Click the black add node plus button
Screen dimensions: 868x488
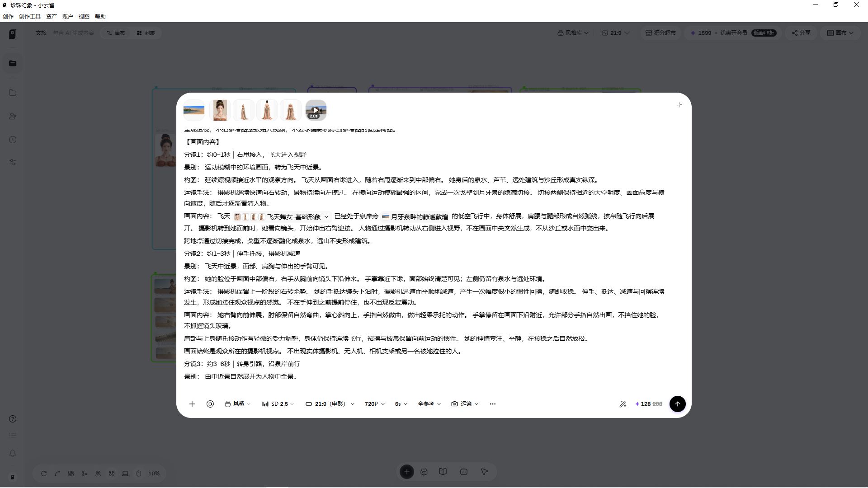click(407, 472)
